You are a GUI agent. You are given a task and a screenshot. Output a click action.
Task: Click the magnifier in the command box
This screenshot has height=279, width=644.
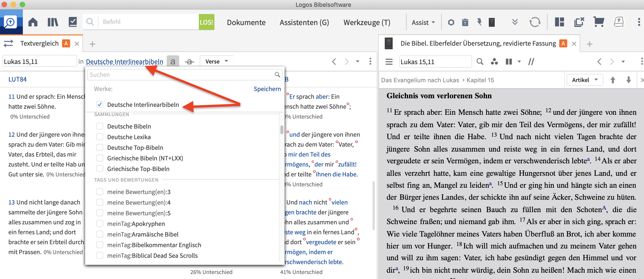point(90,22)
